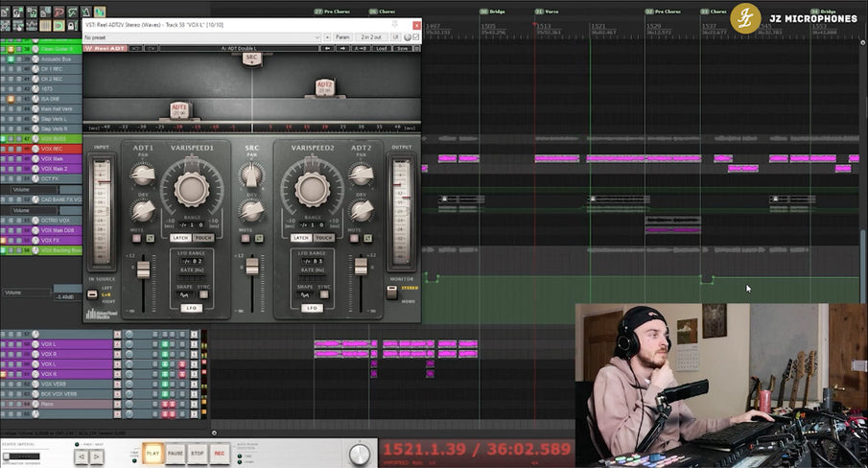This screenshot has height=468, width=868.
Task: Select Latch mode for Varispeed1
Action: (179, 238)
